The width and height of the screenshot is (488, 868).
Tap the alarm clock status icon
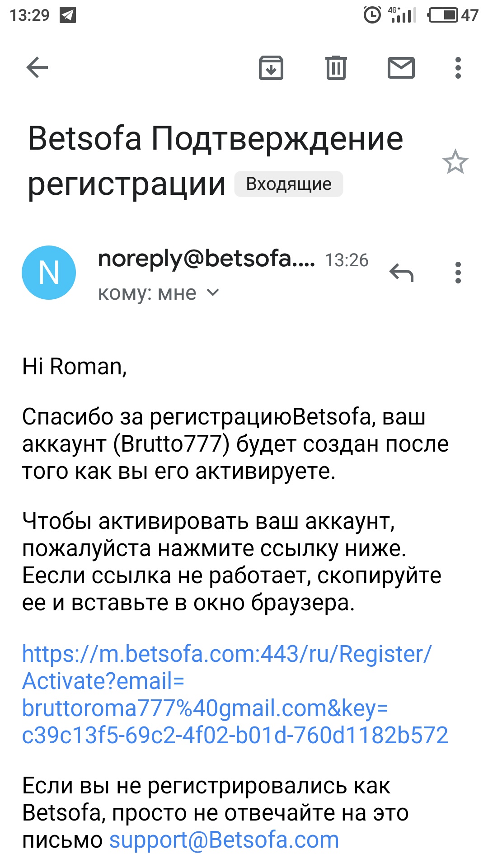click(372, 15)
